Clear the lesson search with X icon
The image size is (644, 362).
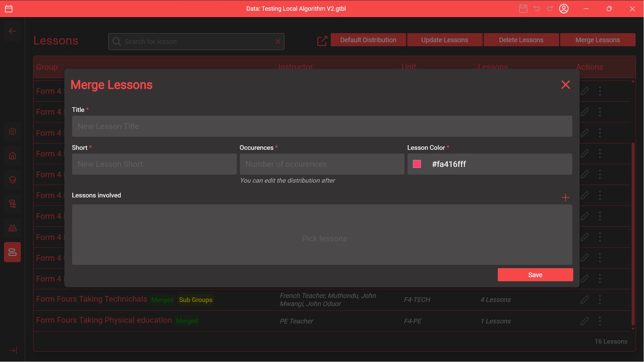click(278, 42)
